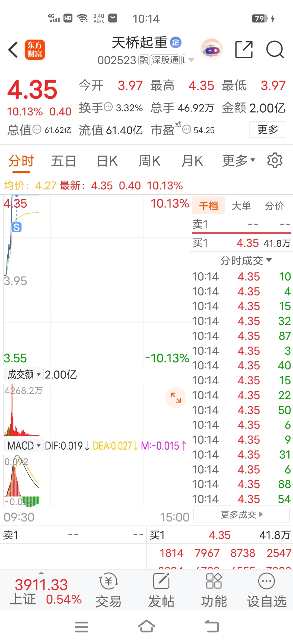Tap the 更多 quote details button

point(267,129)
